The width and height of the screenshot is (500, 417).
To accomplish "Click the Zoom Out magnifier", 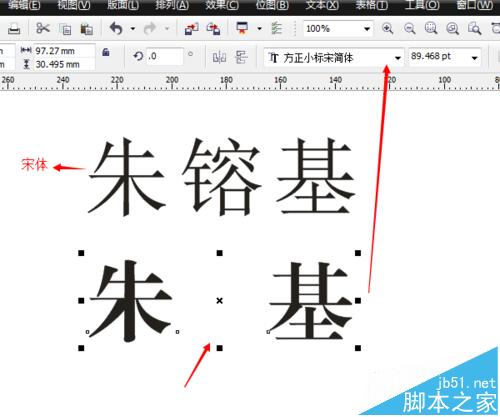I will [x=409, y=29].
